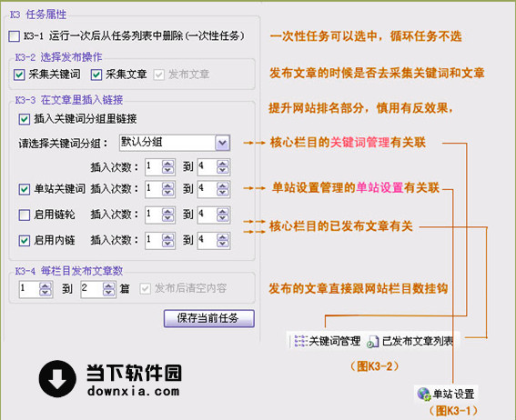Toggle 插入关键词分组里链接 checkbox
The image size is (516, 420).
click(24, 119)
